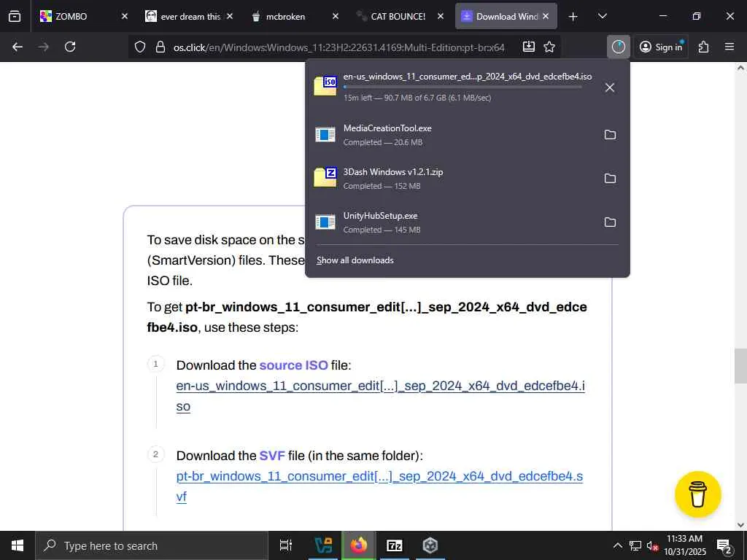Viewport: 747px width, 560px height.
Task: Open Unity Hub from the taskbar
Action: [x=430, y=545]
